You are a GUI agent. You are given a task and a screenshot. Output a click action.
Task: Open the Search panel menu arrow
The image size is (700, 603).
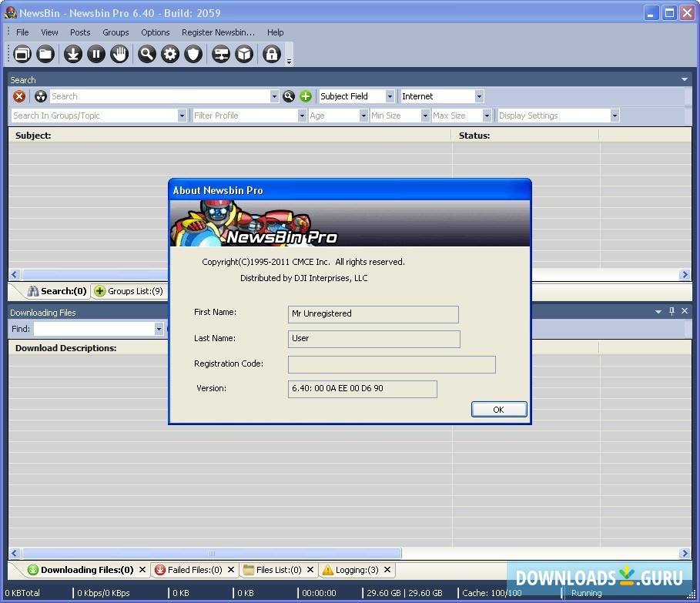coord(685,79)
